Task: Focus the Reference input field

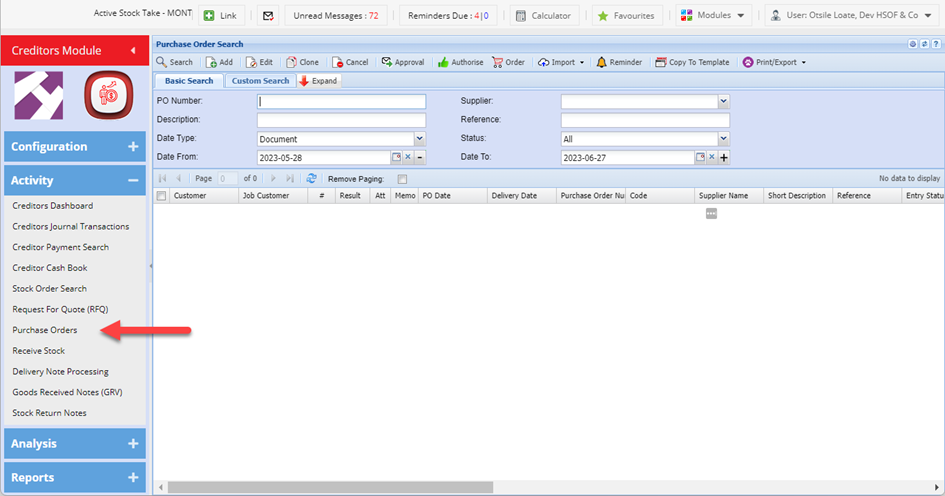Action: click(x=645, y=120)
